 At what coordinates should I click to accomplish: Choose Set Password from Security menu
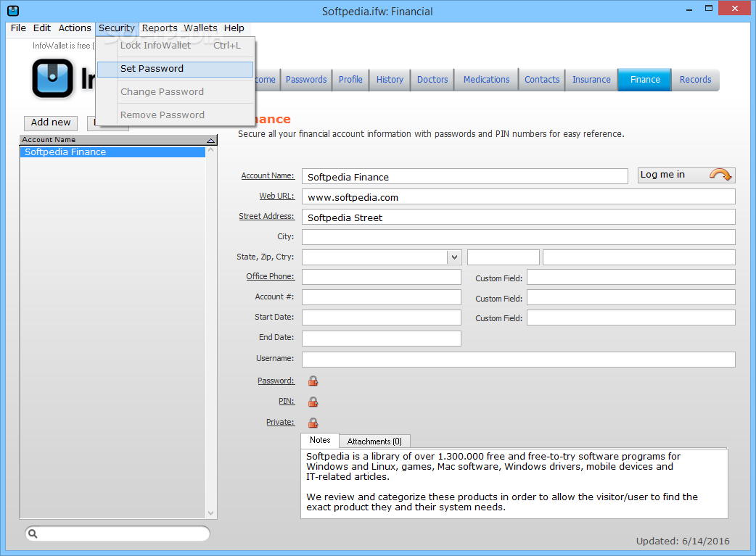click(175, 69)
